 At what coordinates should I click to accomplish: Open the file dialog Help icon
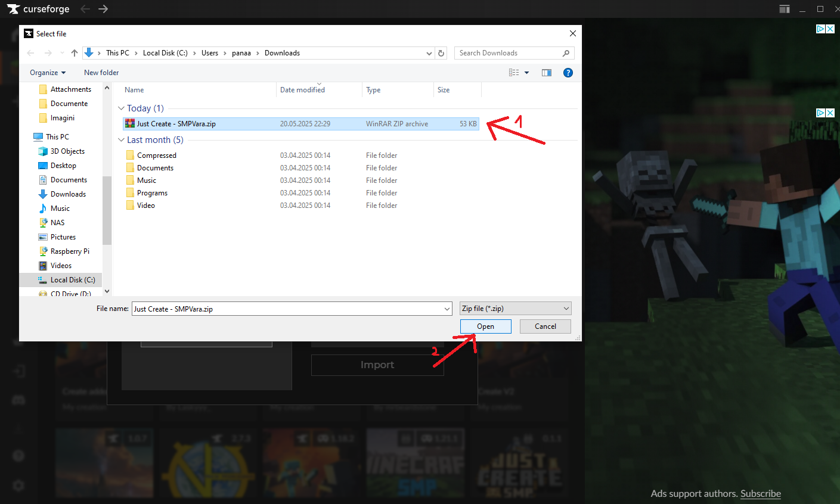click(x=568, y=73)
